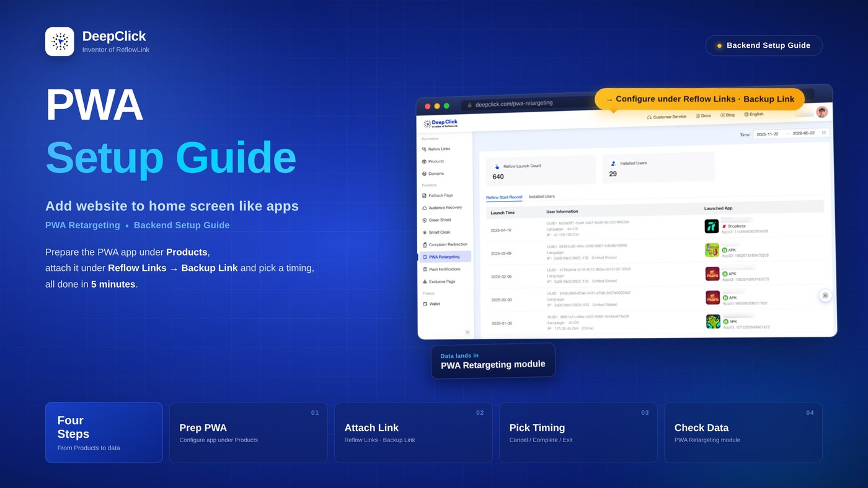Click the User Information column header
868x488 pixels.
point(562,211)
